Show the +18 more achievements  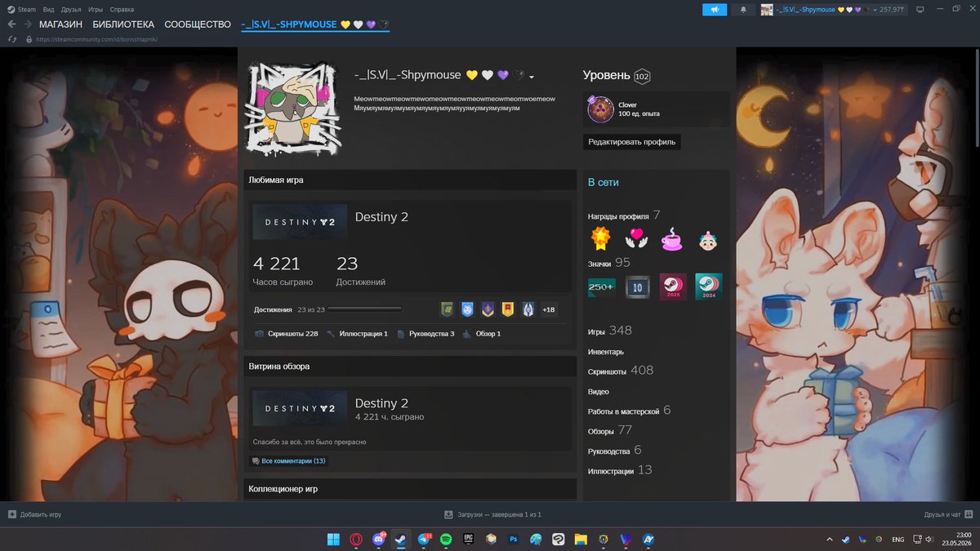(549, 309)
